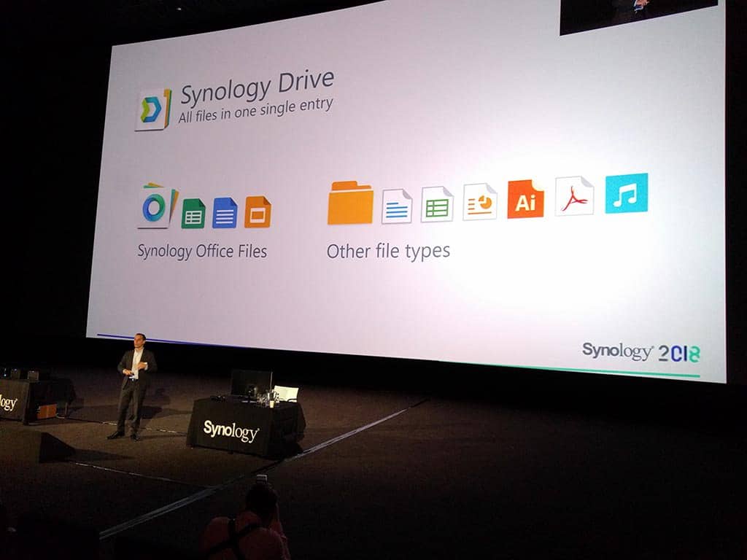747x560 pixels.
Task: Click the Synology 2018 logo on slide
Action: coord(640,352)
